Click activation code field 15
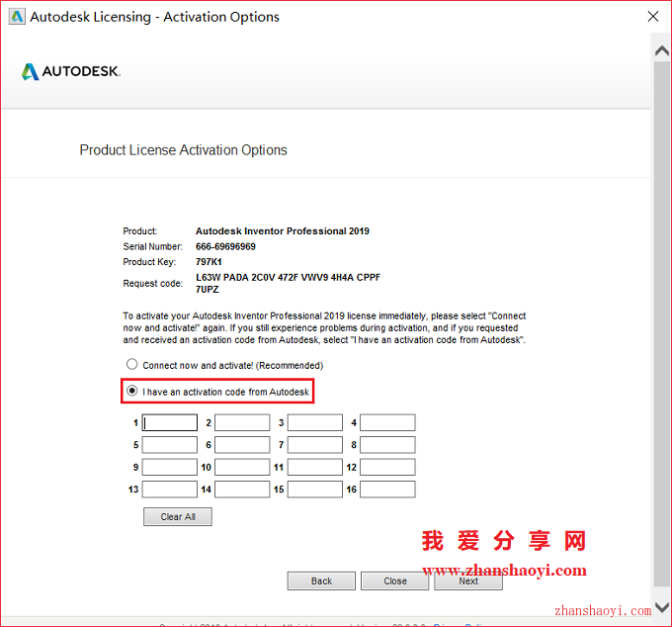This screenshot has height=627, width=672. (x=315, y=490)
